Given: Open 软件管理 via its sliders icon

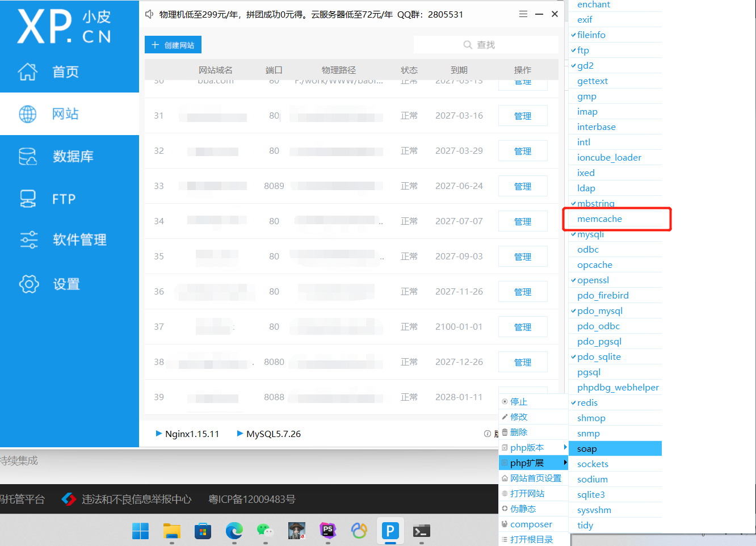Looking at the screenshot, I should point(28,240).
